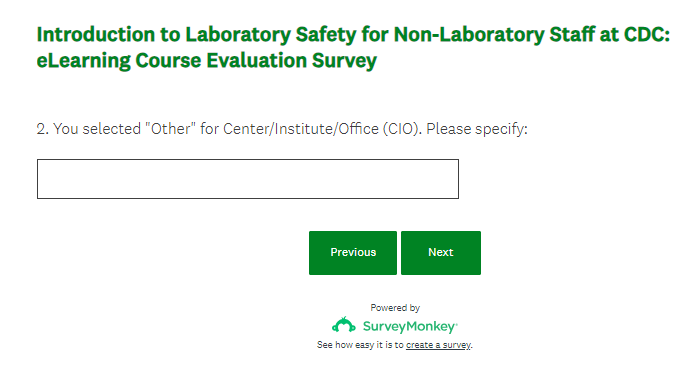Go to the Next survey page

pyautogui.click(x=441, y=252)
